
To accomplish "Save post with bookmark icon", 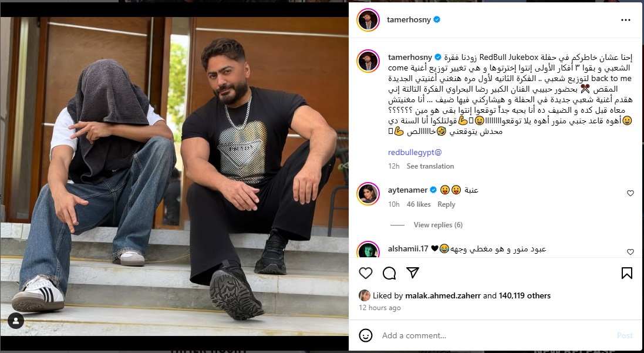I will (627, 273).
